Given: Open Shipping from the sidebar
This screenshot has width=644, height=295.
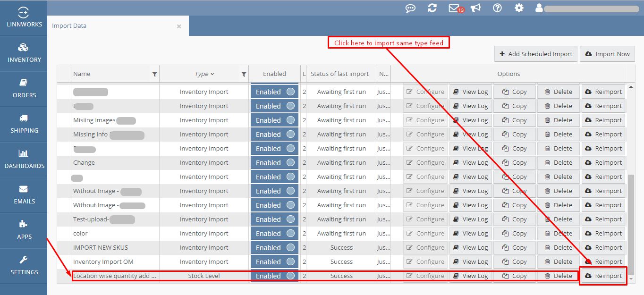Looking at the screenshot, I should coord(24,124).
